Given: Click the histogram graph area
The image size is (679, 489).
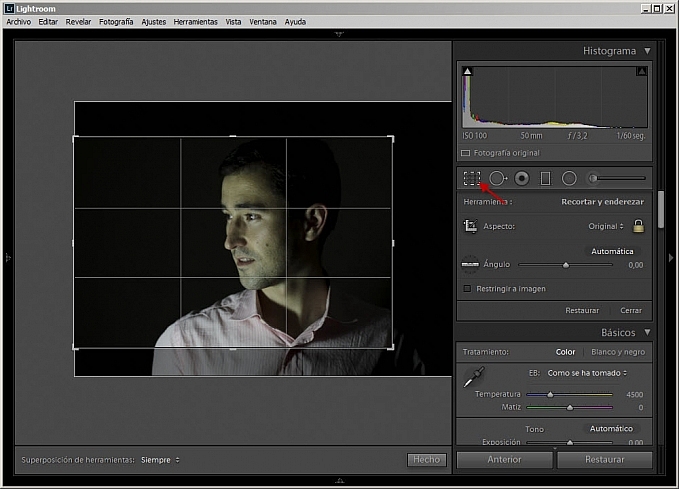Looking at the screenshot, I should click(555, 97).
